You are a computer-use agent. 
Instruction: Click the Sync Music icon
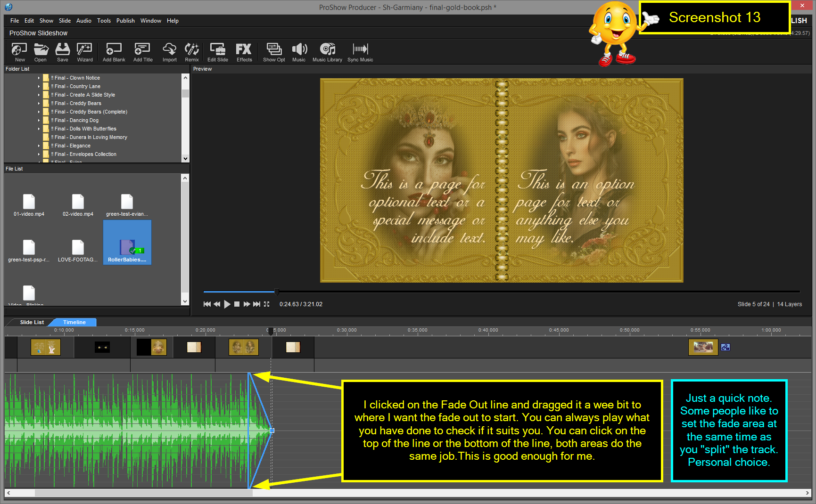pos(360,52)
